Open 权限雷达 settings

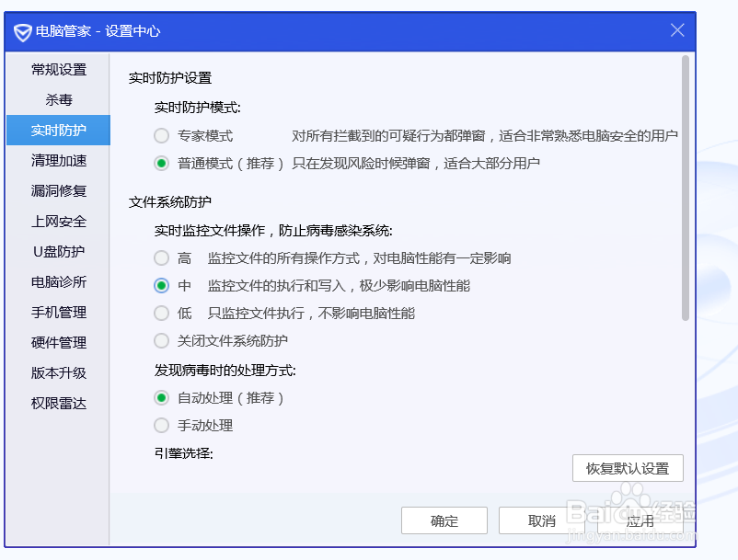(59, 404)
